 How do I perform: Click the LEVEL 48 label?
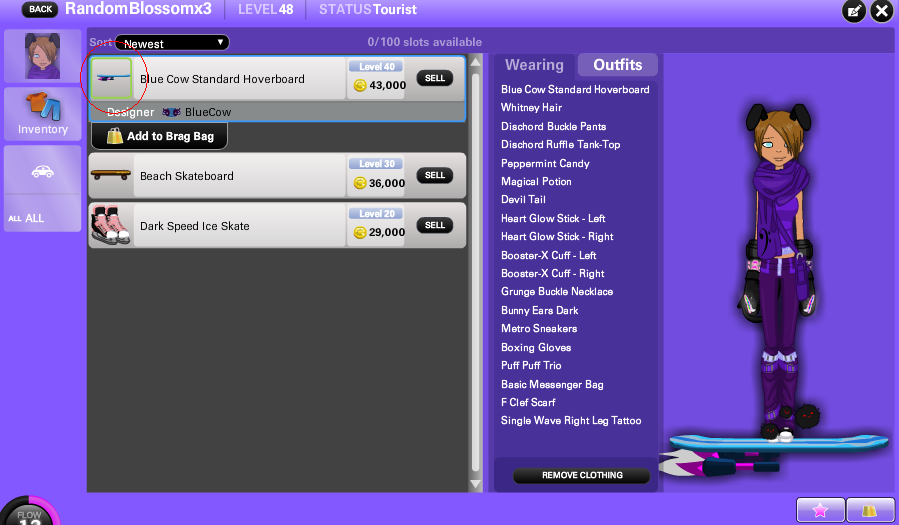click(x=265, y=10)
